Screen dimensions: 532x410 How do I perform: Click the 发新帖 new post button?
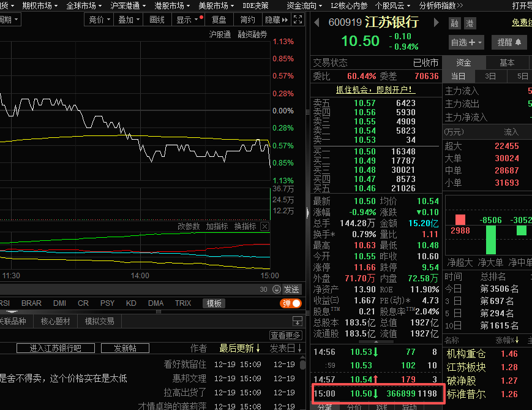126,348
